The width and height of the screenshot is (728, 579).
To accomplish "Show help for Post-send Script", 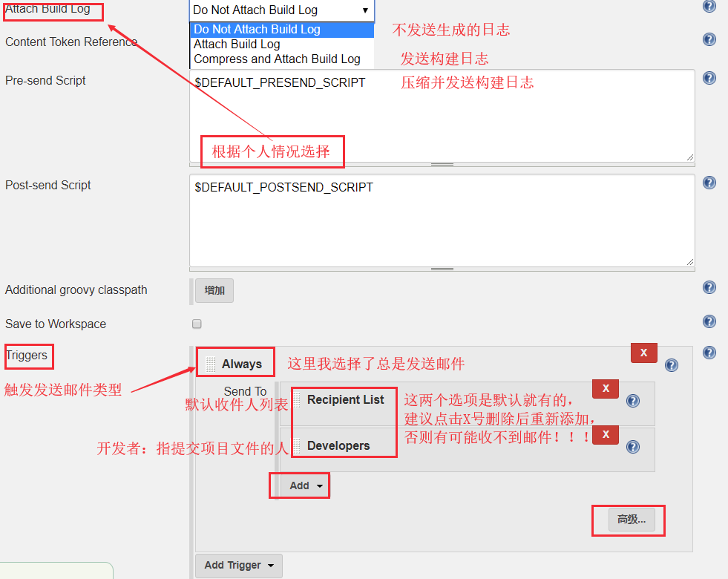I will (x=709, y=183).
